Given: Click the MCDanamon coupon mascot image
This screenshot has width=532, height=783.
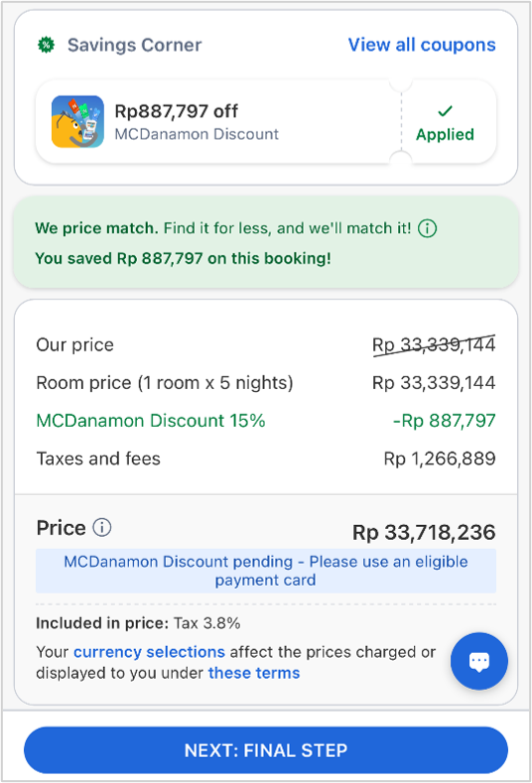Looking at the screenshot, I should [77, 122].
